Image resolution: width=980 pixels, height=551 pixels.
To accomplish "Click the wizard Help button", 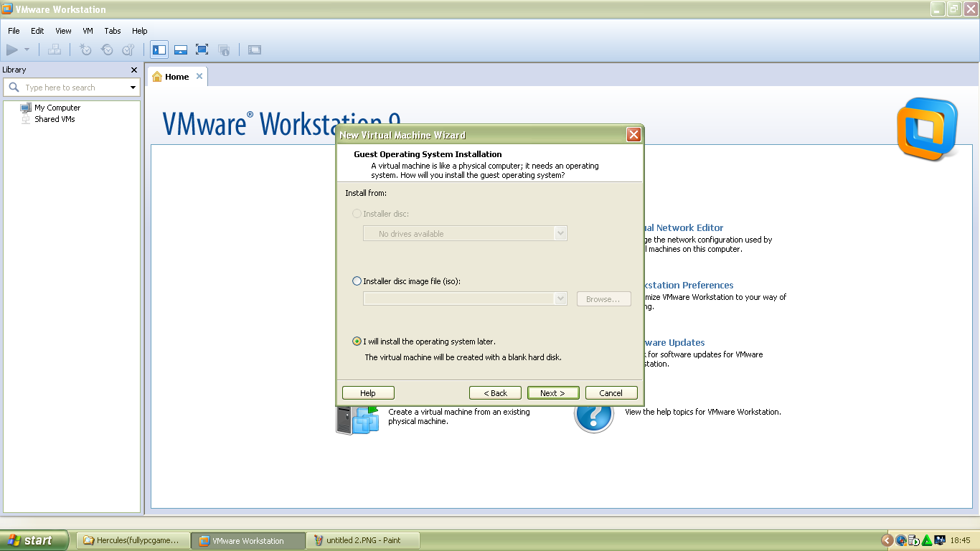I will (x=368, y=393).
